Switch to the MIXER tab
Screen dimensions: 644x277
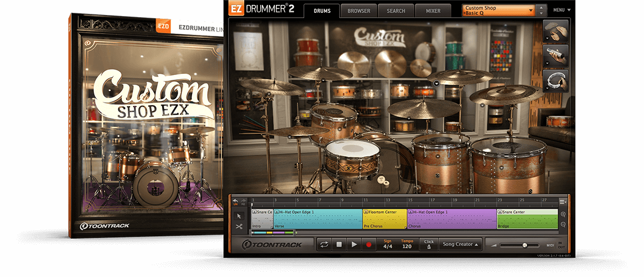click(x=433, y=11)
